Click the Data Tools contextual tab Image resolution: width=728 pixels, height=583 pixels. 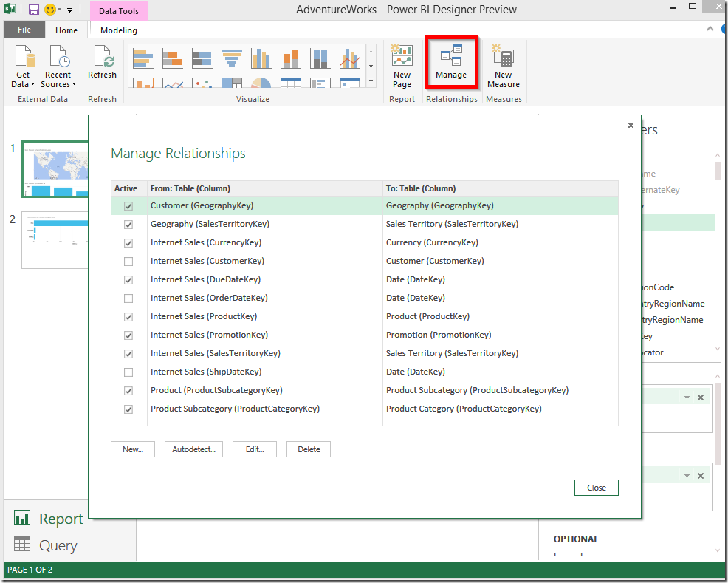118,11
